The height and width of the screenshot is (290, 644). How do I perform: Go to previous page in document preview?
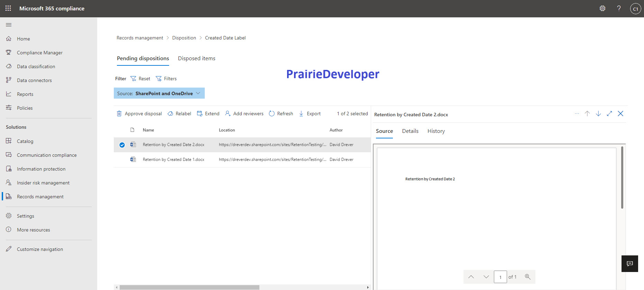point(471,277)
